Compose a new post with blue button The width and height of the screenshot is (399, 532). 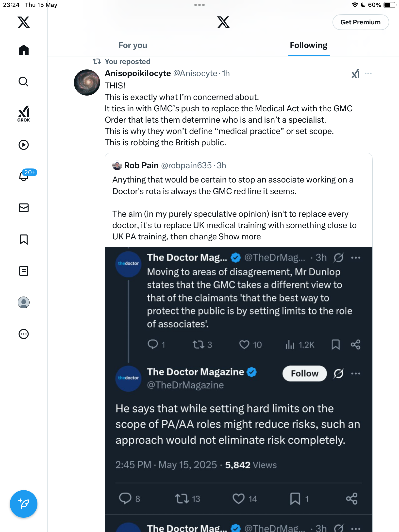[24, 504]
